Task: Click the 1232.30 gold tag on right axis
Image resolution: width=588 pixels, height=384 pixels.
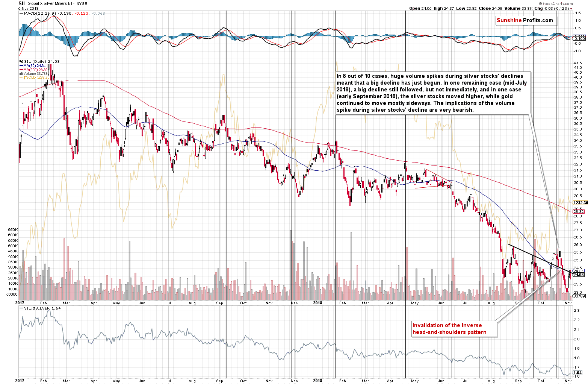Action: (580, 203)
